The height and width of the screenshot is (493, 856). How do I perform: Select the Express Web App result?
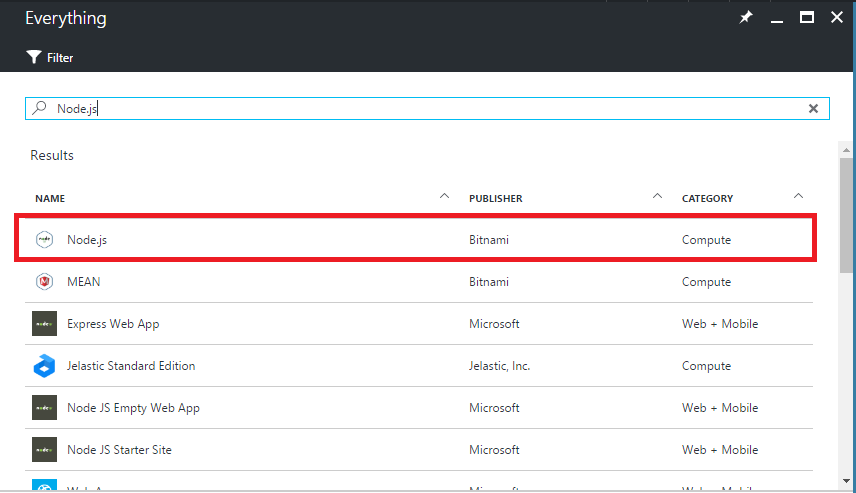(113, 324)
